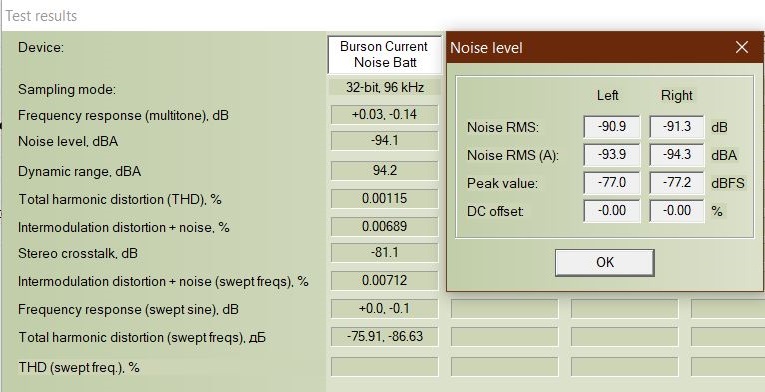
Task: Click the Left Noise RMS (A) field -93.9
Action: pyautogui.click(x=612, y=155)
